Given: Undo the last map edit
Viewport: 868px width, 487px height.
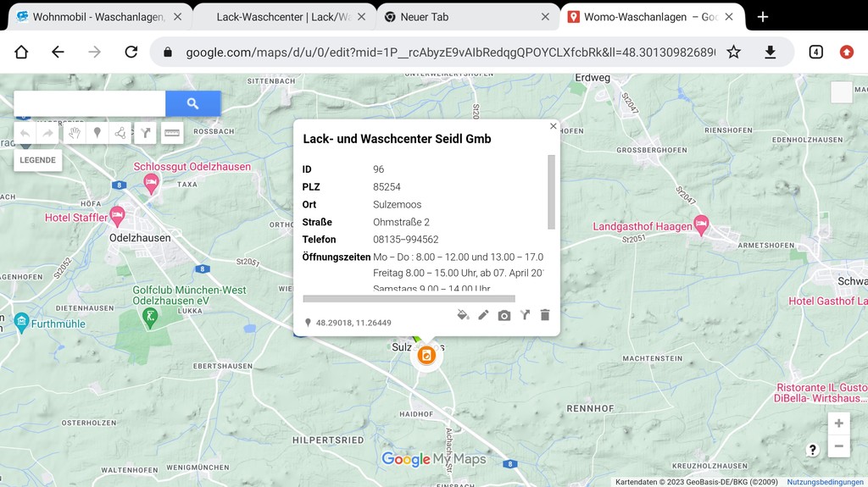Looking at the screenshot, I should point(25,133).
